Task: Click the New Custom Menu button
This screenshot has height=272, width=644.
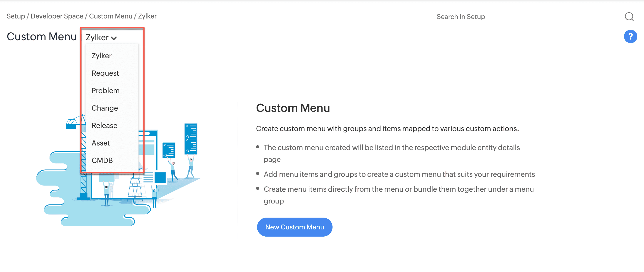Action: pyautogui.click(x=295, y=227)
